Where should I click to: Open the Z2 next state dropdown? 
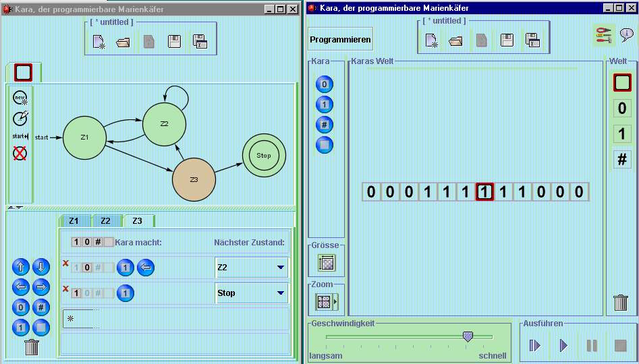(280, 268)
